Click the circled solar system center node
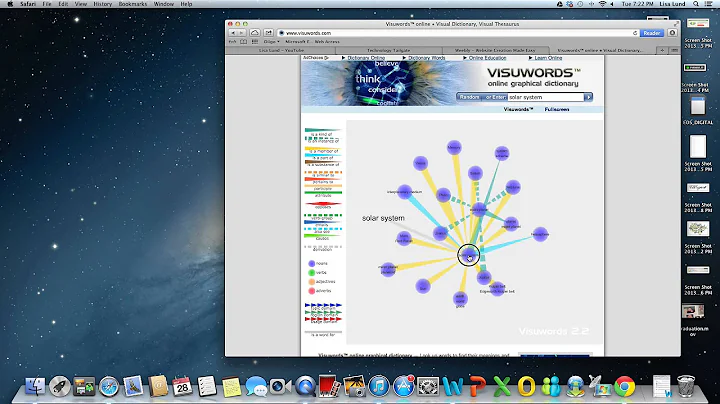Screen dimensions: 720x404 point(468,255)
